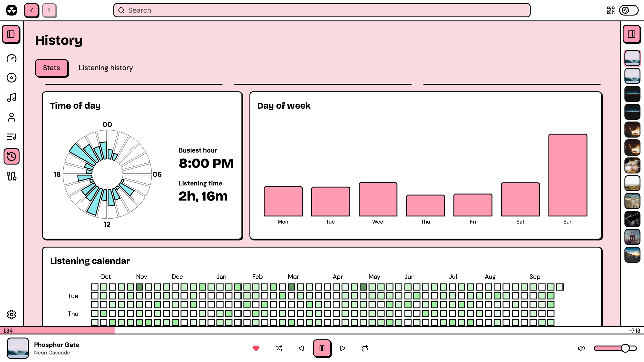
Task: Toggle repeat mode
Action: click(x=365, y=348)
